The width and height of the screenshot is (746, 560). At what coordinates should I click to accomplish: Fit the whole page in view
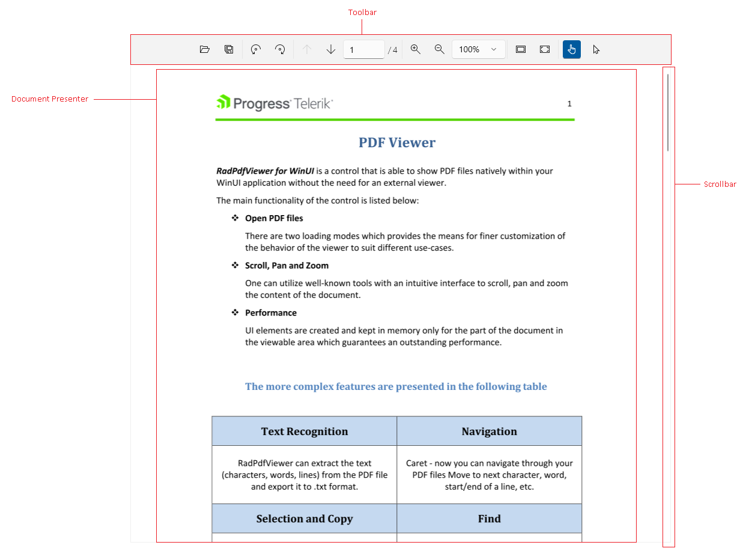pos(545,49)
